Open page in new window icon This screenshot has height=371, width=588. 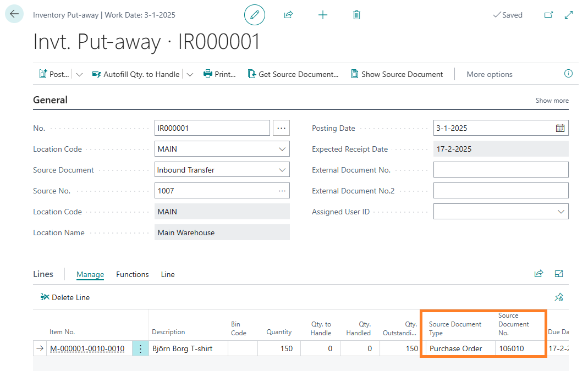[x=548, y=15]
